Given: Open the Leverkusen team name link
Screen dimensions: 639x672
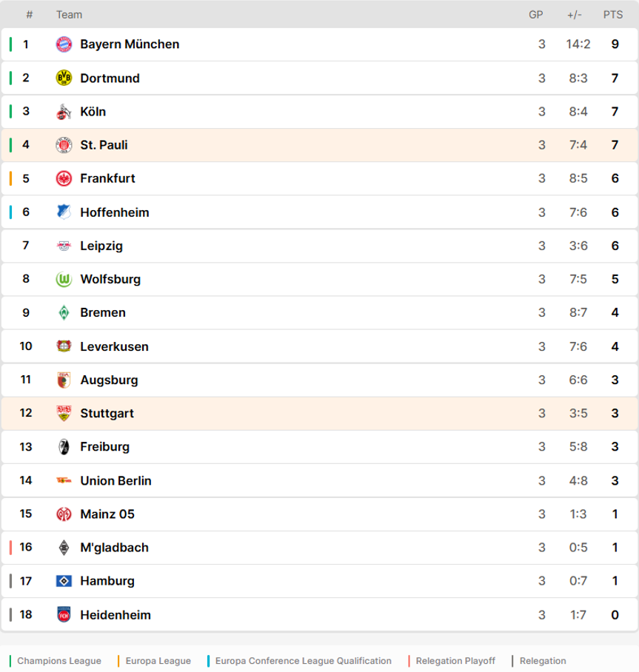Looking at the screenshot, I should 115,346.
